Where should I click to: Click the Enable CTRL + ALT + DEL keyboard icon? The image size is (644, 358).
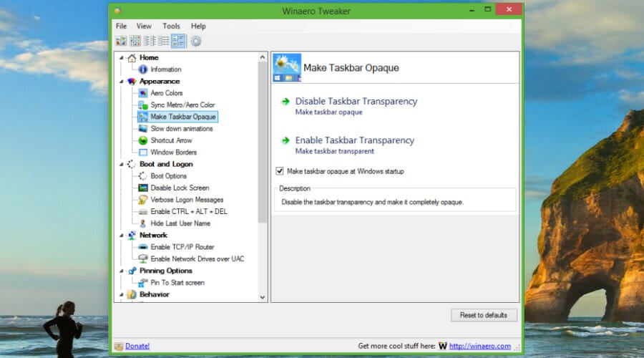(x=143, y=212)
